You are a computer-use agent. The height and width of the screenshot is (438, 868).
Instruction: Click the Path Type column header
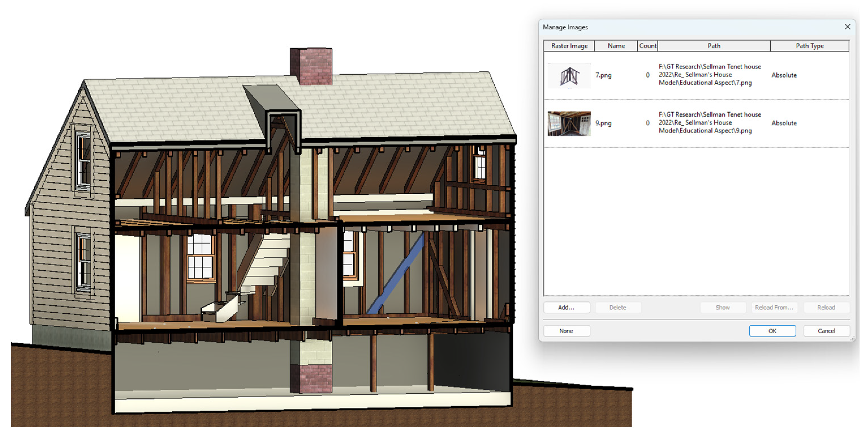coord(809,46)
